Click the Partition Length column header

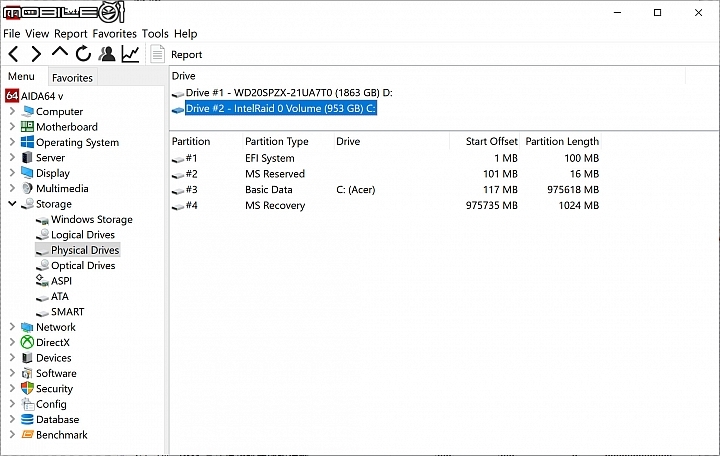coord(562,141)
